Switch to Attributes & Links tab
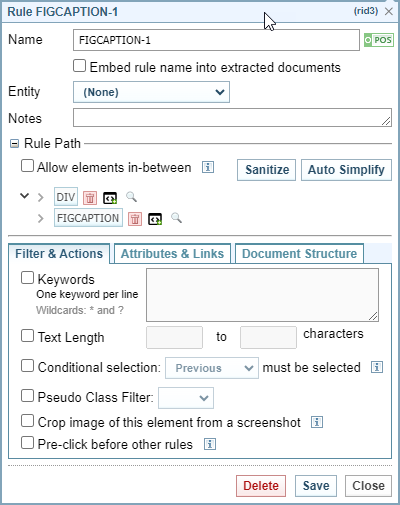 pos(172,254)
